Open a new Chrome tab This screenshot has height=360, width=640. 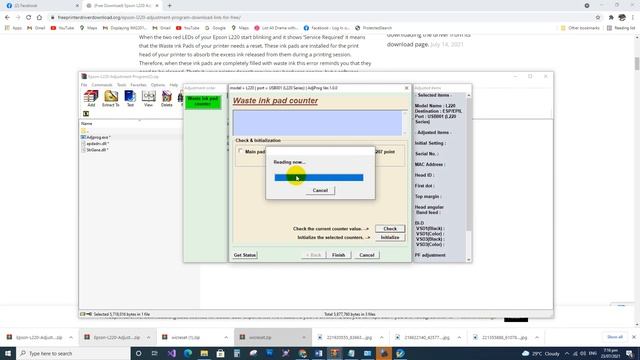point(169,6)
